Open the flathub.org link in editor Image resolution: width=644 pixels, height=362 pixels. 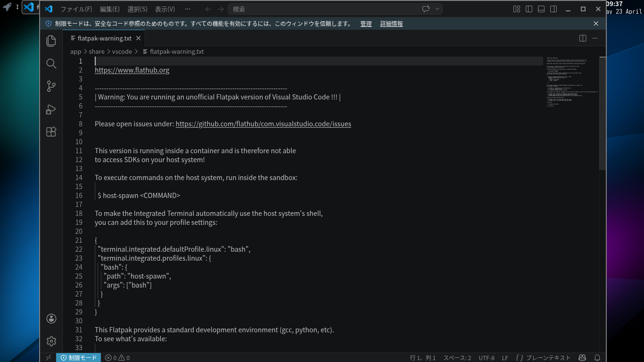[x=132, y=70]
